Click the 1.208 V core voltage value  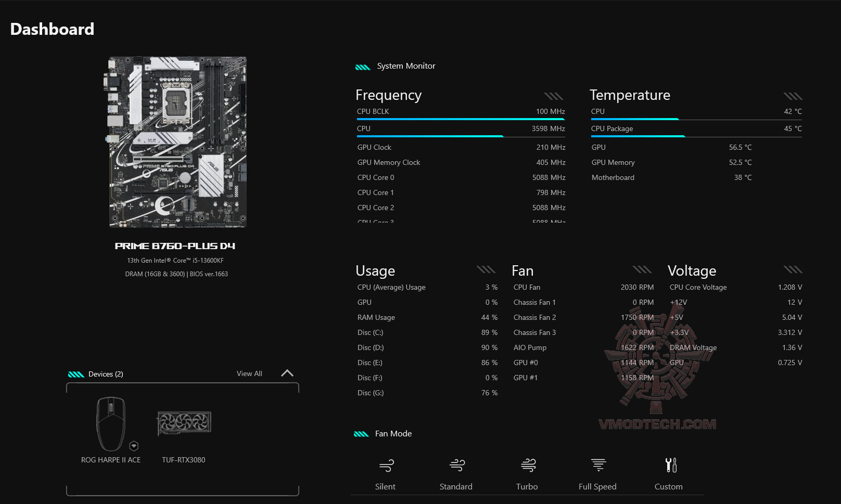click(x=790, y=287)
